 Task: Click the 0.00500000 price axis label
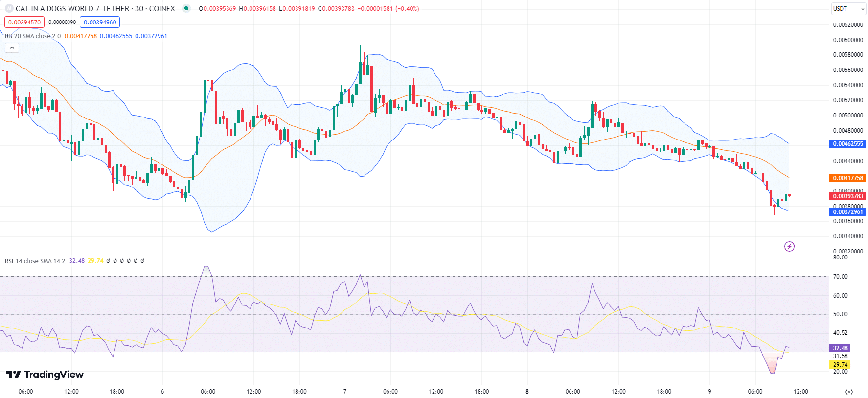[x=848, y=116]
